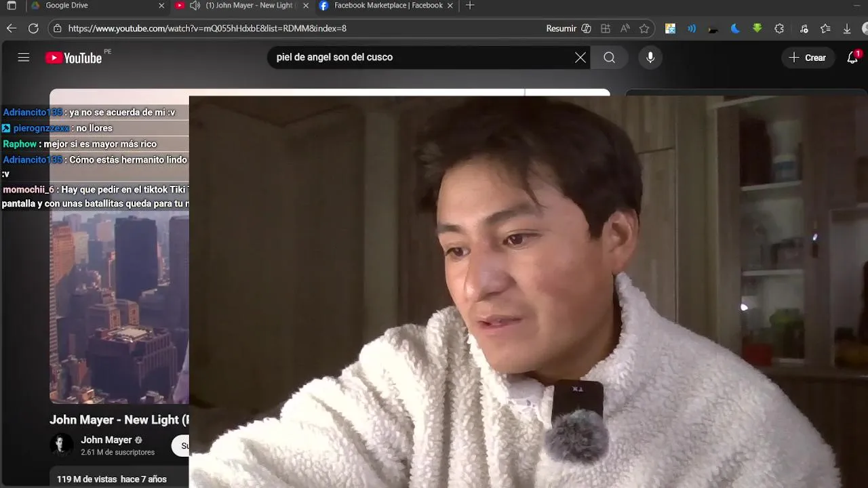Open the John Mayer channel name link
This screenshot has height=488, width=868.
tap(106, 440)
